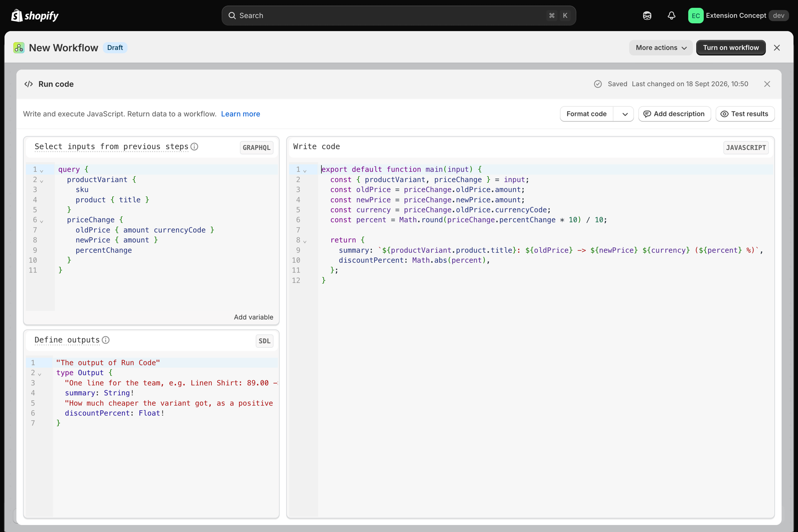
Task: Click 'discountPercent: Float!' in outputs
Action: [114, 413]
